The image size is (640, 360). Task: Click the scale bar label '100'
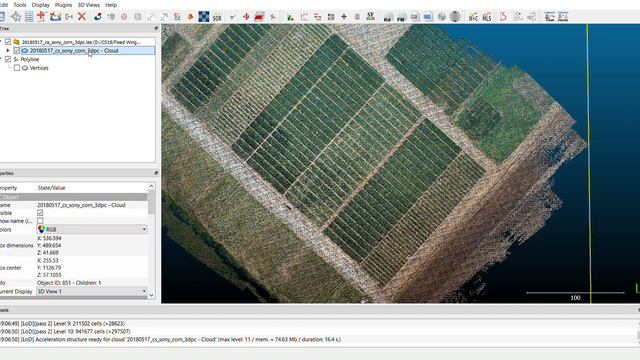pos(575,298)
